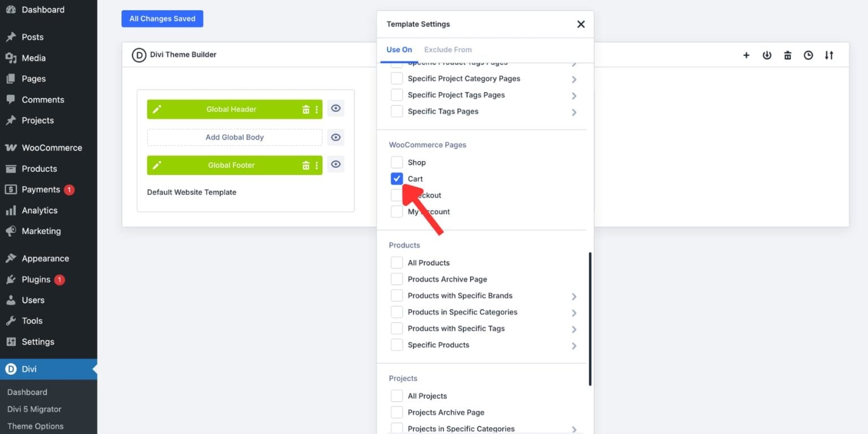Click the plus icon in Theme Builder toolbar
Viewport: 868px width, 434px height.
[746, 55]
